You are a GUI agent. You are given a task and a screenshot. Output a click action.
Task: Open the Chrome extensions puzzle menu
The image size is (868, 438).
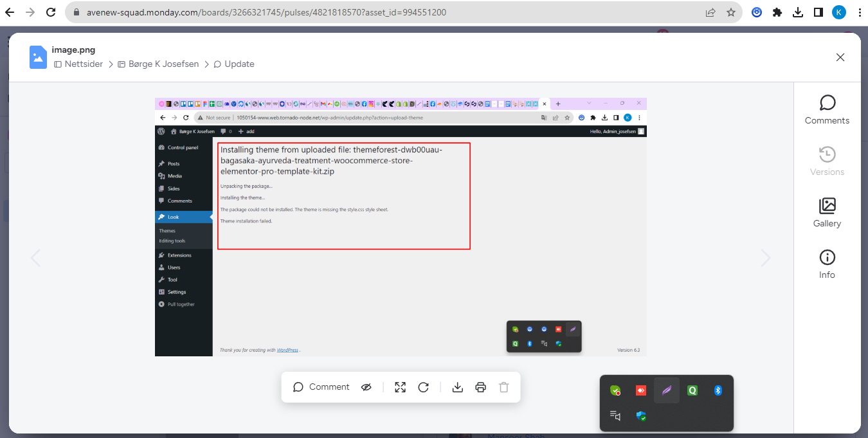pos(777,12)
